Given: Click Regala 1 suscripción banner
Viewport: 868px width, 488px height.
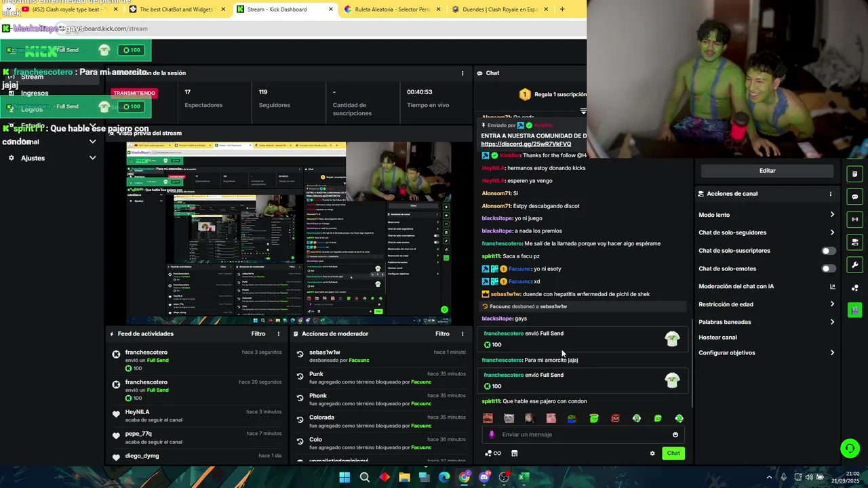Looking at the screenshot, I should [x=553, y=95].
